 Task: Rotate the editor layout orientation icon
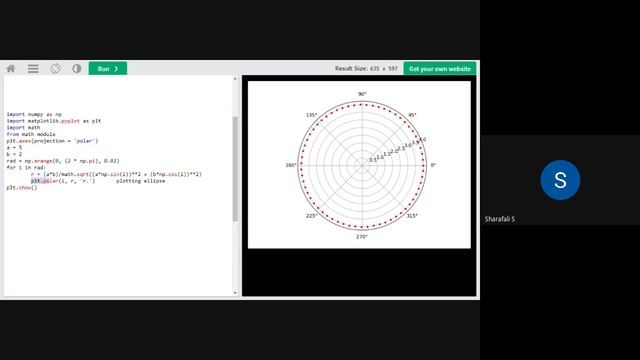(56, 69)
